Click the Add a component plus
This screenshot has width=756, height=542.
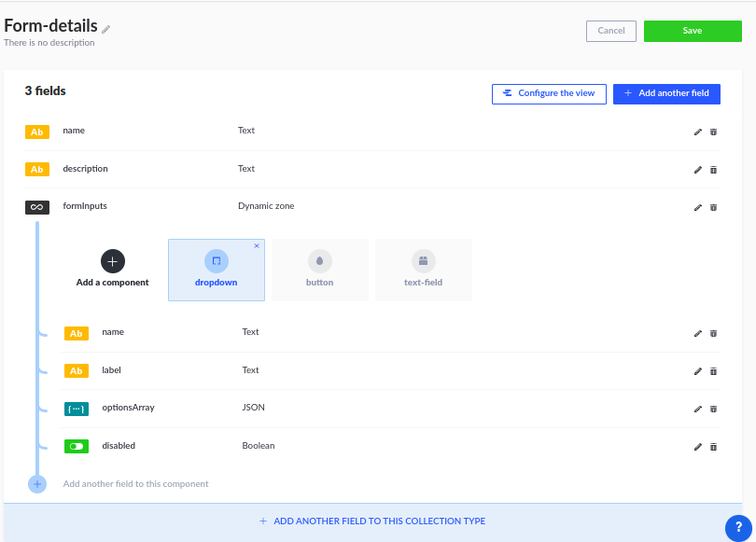pyautogui.click(x=113, y=261)
